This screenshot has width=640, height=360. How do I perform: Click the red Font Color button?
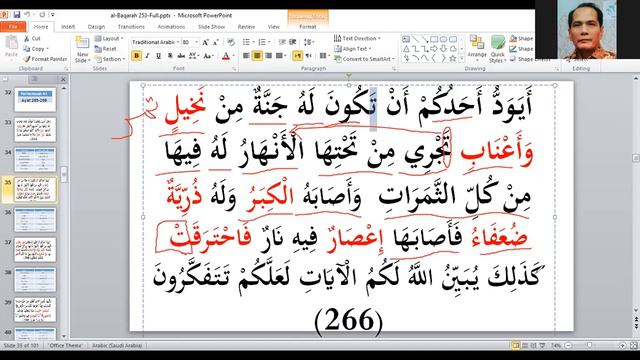click(x=226, y=56)
